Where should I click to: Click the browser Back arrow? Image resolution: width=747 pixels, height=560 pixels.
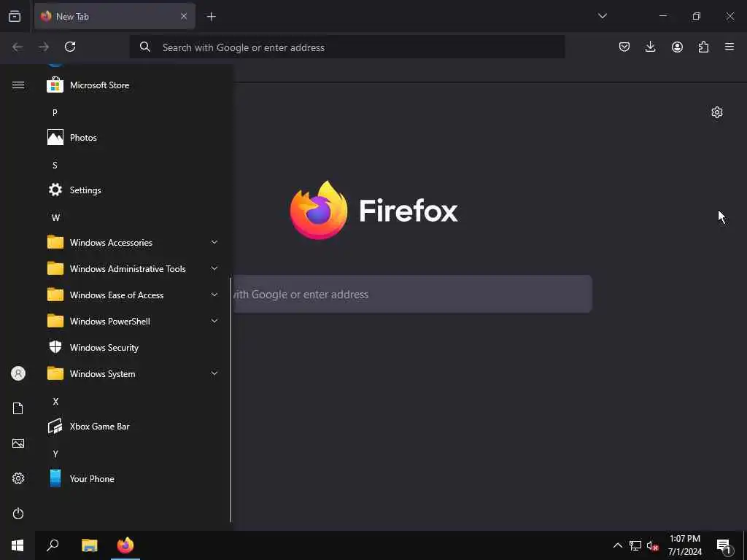[18, 47]
